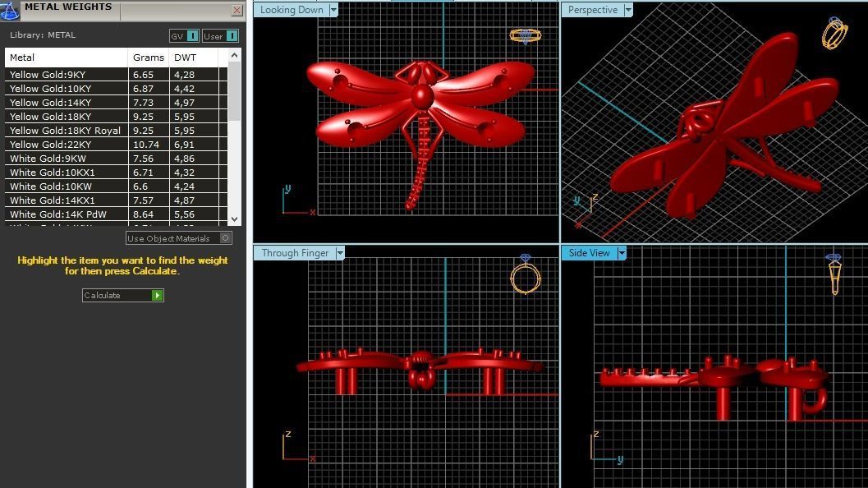868x488 pixels.
Task: Open the Side View viewport dropdown
Action: (x=622, y=253)
